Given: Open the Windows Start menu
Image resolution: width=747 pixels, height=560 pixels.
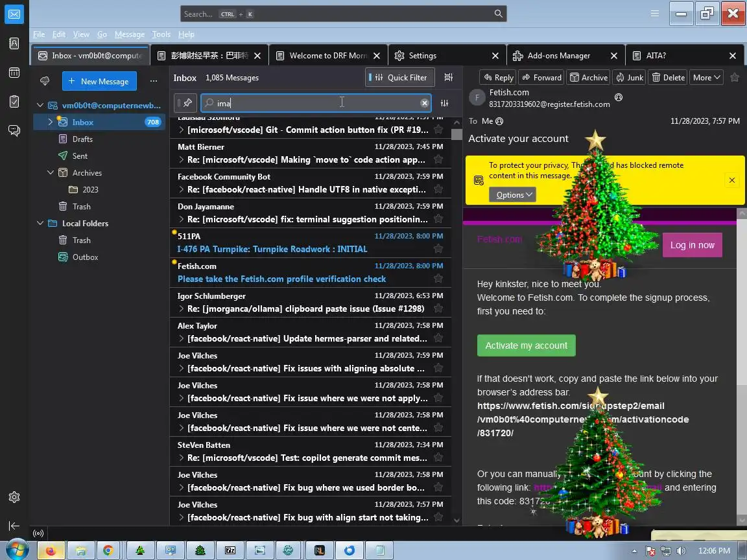Looking at the screenshot, I should tap(16, 550).
